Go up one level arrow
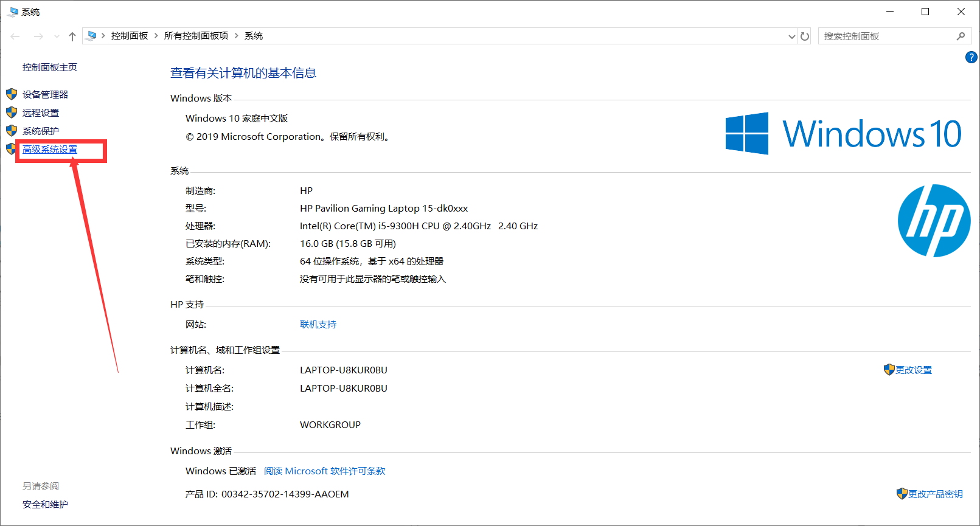 (x=72, y=36)
